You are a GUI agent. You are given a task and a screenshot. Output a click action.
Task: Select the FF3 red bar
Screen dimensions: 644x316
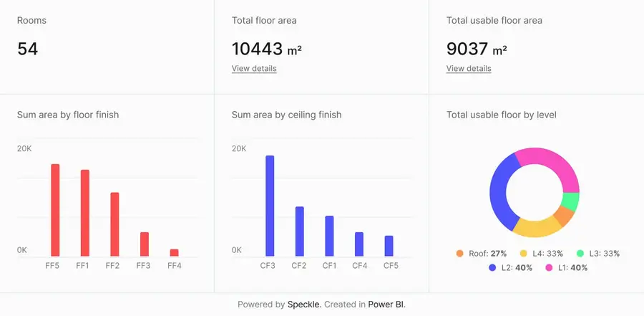(x=145, y=244)
